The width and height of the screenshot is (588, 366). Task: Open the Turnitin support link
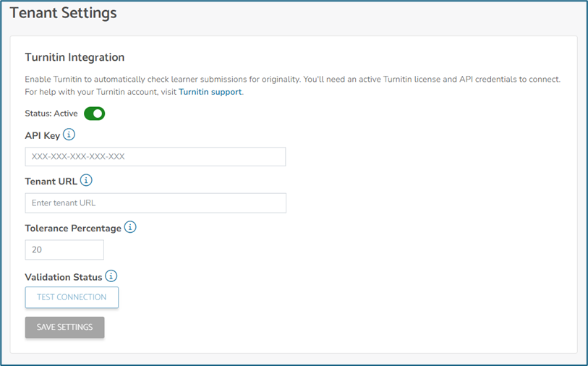click(210, 92)
